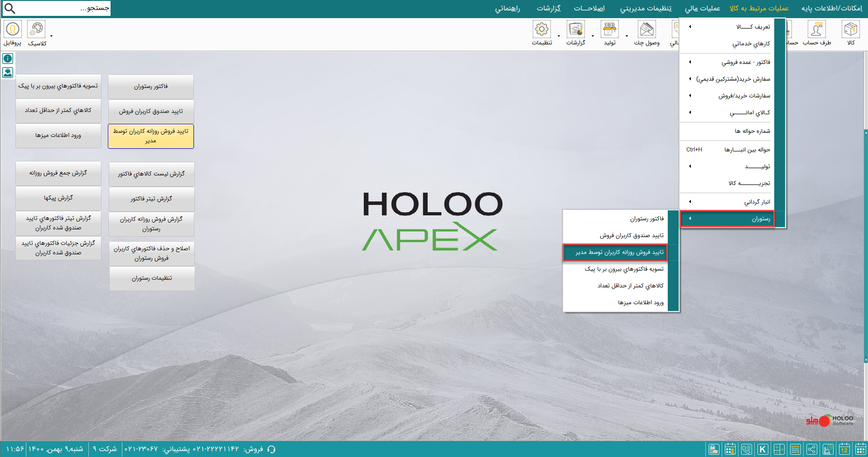
Task: Click the کلاسیک theme palette icon
Action: 36,29
